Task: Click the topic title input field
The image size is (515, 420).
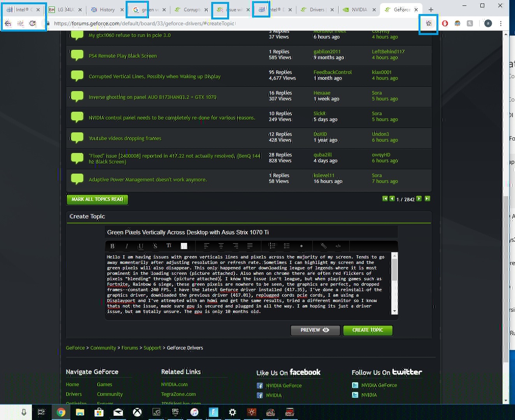Action: 251,232
